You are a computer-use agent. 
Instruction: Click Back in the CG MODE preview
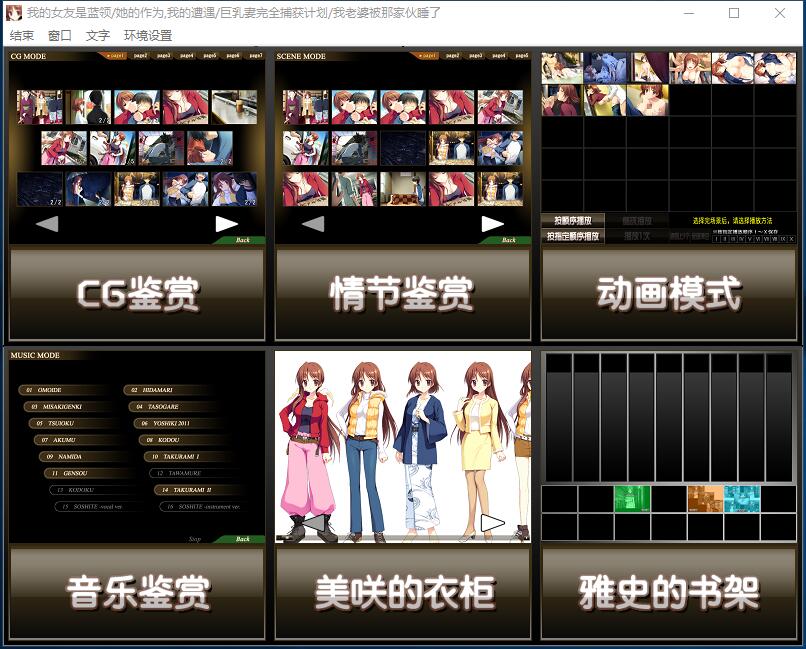coord(242,240)
